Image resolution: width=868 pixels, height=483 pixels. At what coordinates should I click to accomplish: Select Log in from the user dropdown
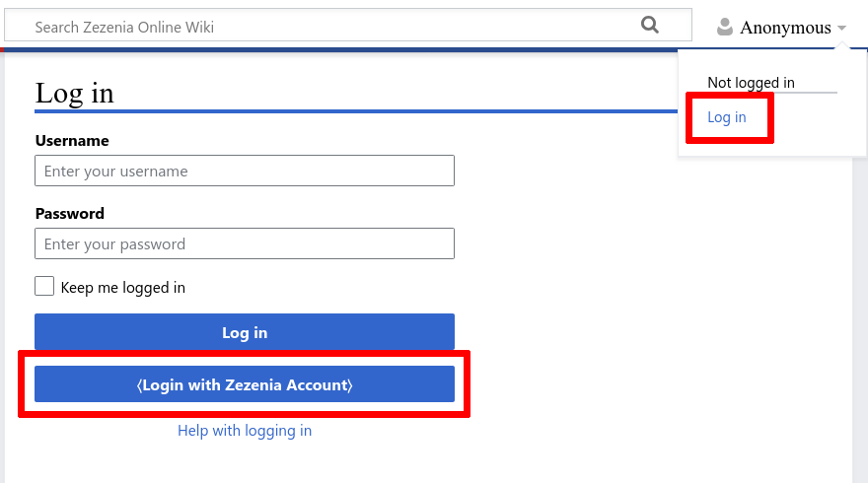[727, 118]
